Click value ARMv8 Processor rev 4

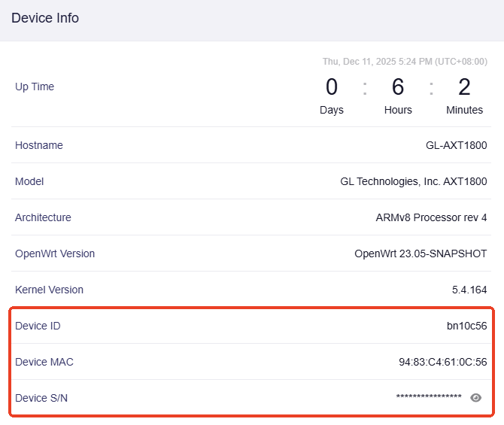click(431, 217)
